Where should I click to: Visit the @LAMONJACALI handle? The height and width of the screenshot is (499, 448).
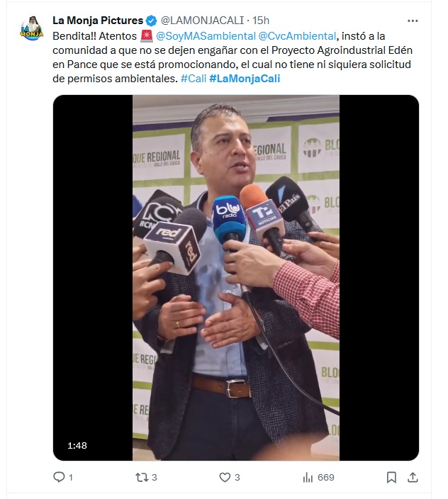[x=202, y=21]
